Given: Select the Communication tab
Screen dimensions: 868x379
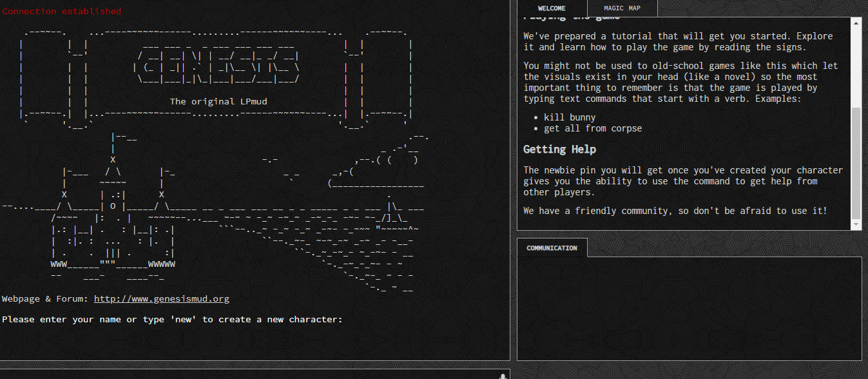Looking at the screenshot, I should click(552, 248).
